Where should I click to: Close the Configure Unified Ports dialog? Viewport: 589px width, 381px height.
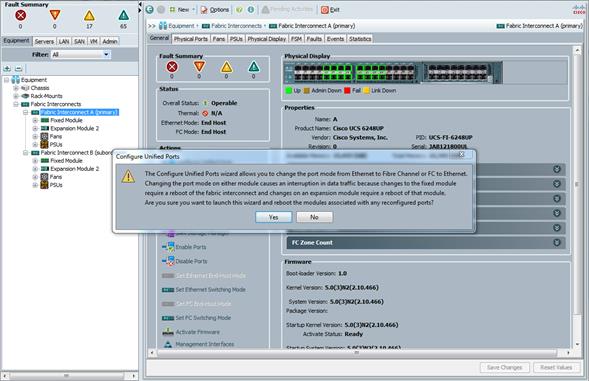[462, 154]
